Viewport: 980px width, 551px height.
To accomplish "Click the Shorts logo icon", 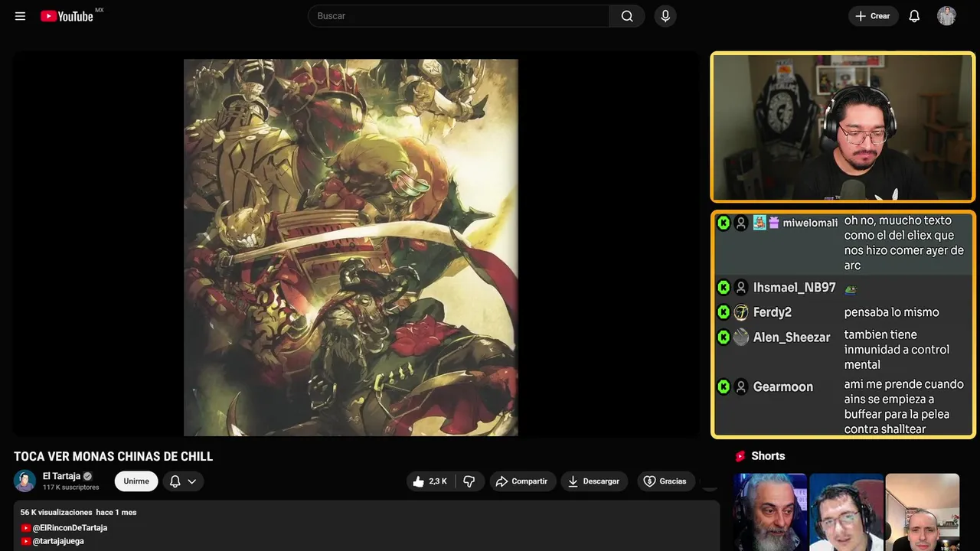I will (740, 456).
